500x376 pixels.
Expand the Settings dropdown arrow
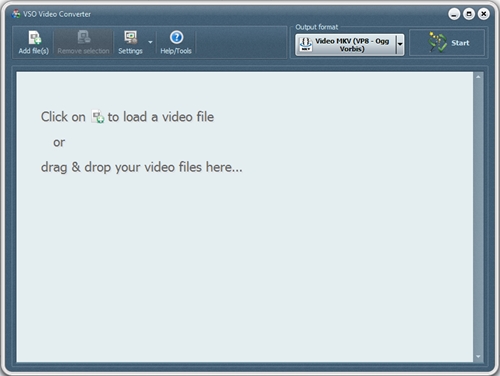(150, 42)
